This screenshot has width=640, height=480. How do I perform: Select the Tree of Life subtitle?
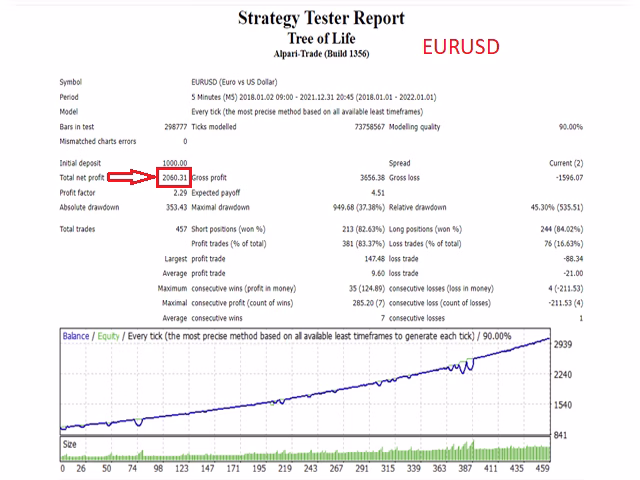[x=321, y=38]
